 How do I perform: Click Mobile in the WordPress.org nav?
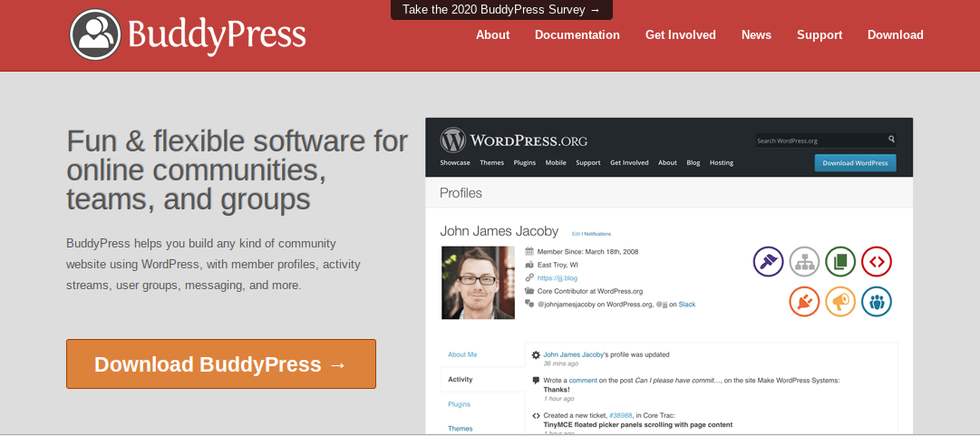point(556,162)
